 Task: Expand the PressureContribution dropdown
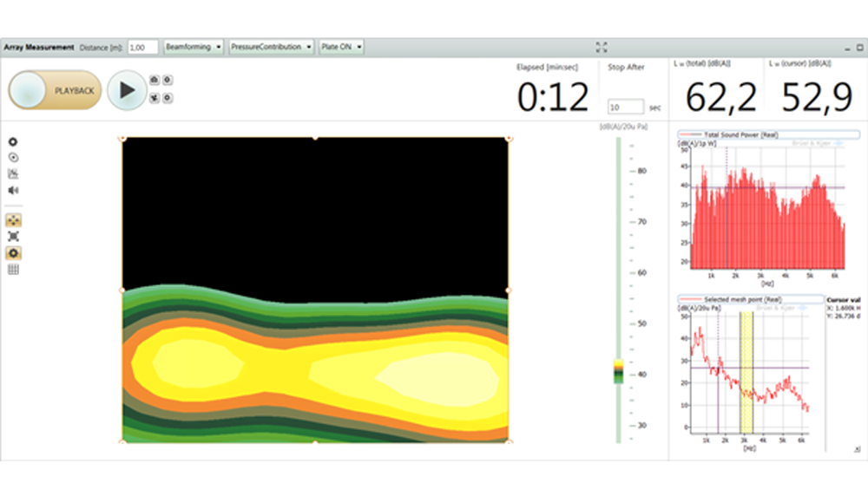(x=271, y=47)
